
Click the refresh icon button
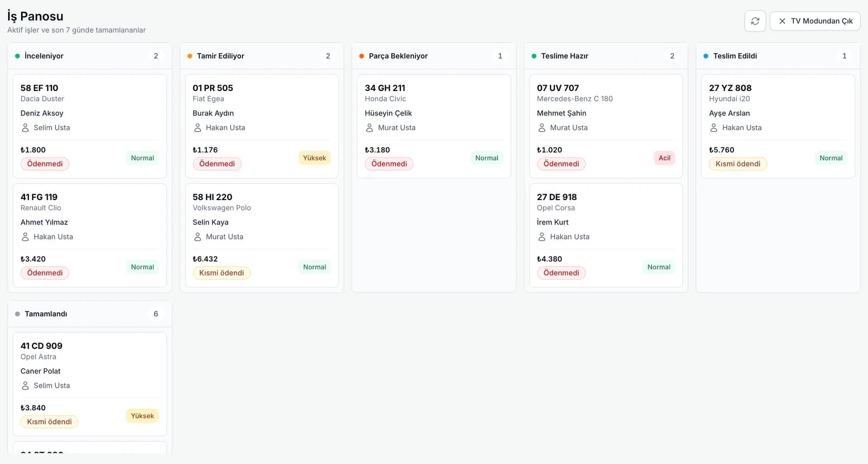(x=755, y=21)
